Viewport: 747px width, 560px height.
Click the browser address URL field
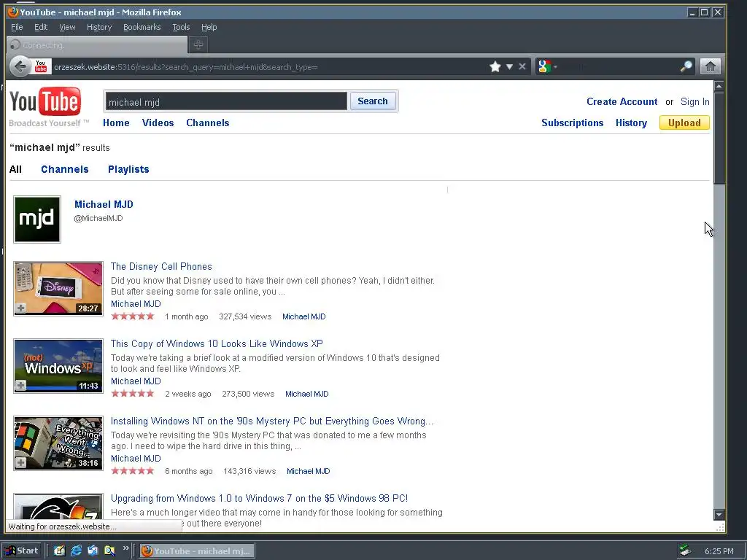[269, 66]
